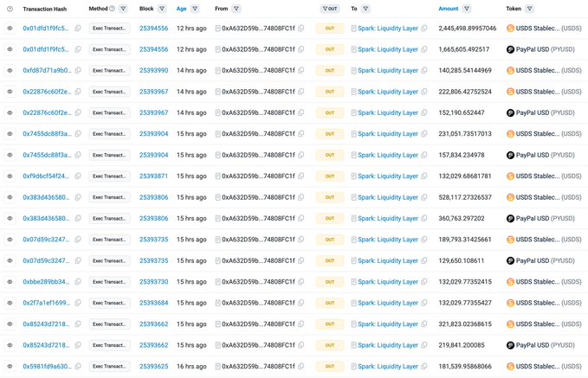Viewport: 588px width, 378px height.
Task: Copy Spark address in 152,190.652447 row
Action: point(424,112)
